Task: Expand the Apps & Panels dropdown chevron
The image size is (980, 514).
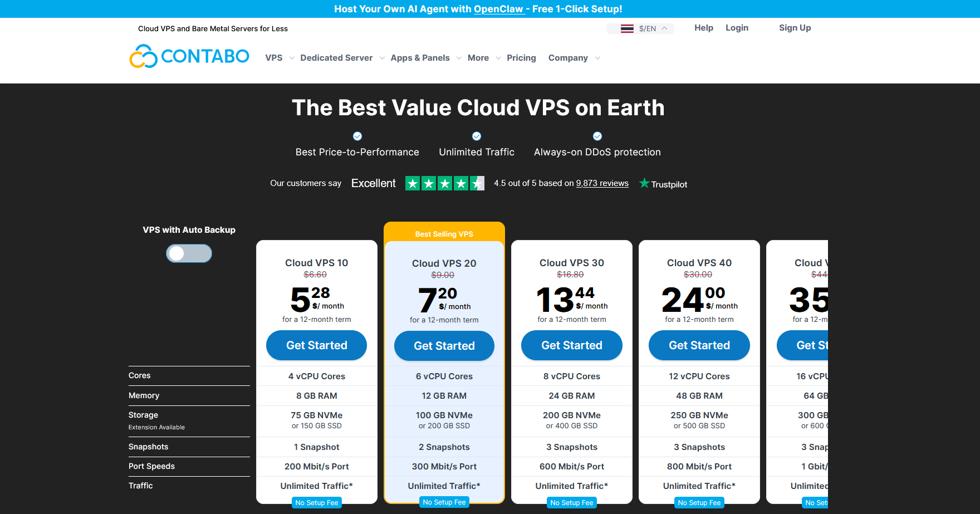Action: [459, 58]
